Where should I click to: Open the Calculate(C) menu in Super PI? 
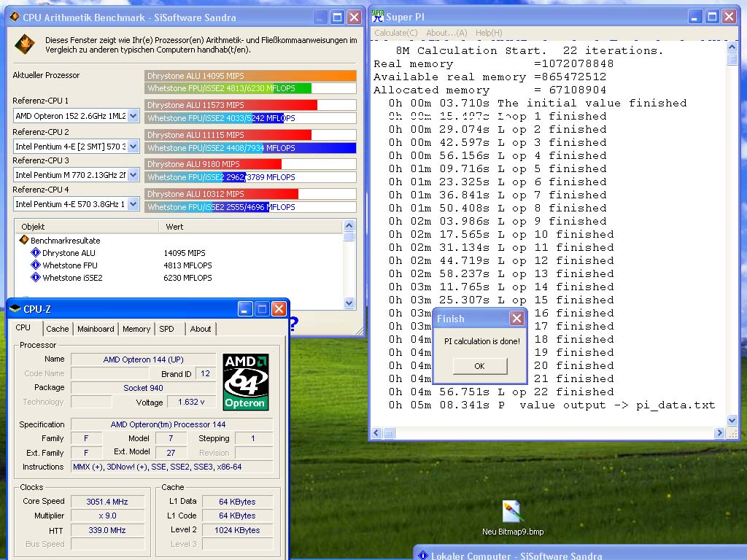click(x=396, y=33)
